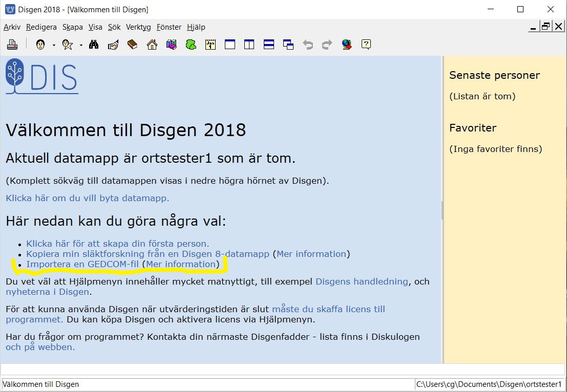
Task: Click the redo arrow icon
Action: (327, 45)
